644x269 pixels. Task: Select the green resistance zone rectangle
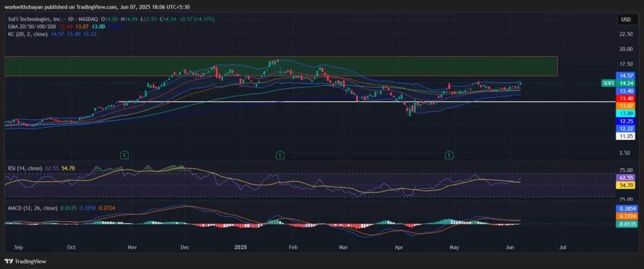coord(281,66)
